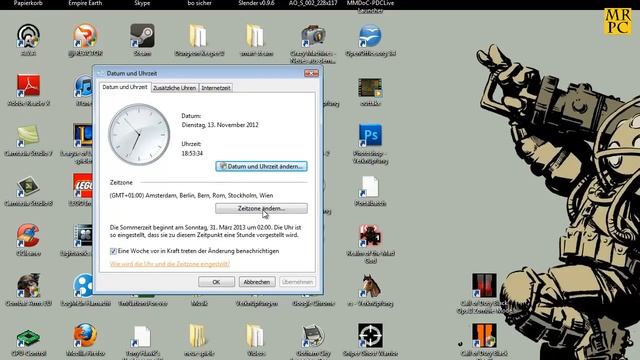The image size is (640, 360).
Task: Switch to the Zusätzliche Uhren tab
Action: [x=174, y=88]
